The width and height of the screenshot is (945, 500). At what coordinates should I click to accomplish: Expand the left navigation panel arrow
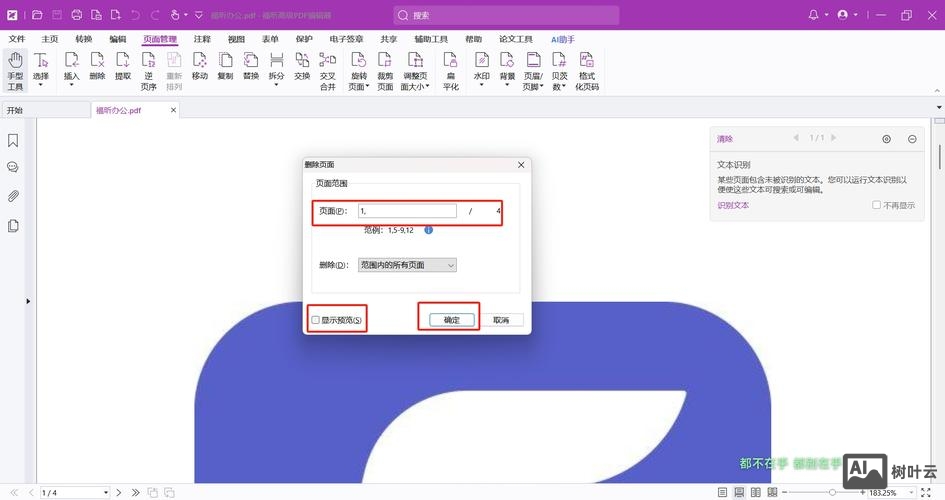pos(28,301)
